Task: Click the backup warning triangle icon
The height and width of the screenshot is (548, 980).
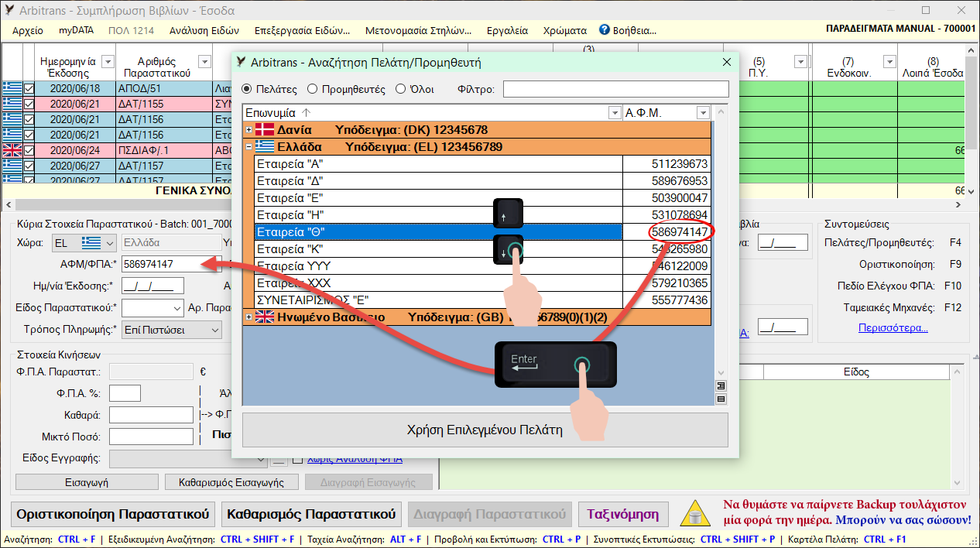Action: (x=696, y=513)
